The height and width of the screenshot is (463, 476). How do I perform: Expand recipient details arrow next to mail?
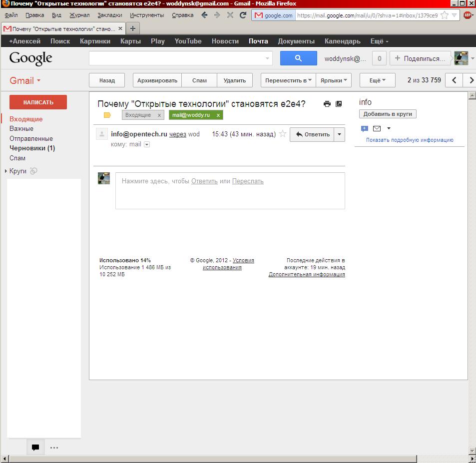[147, 144]
